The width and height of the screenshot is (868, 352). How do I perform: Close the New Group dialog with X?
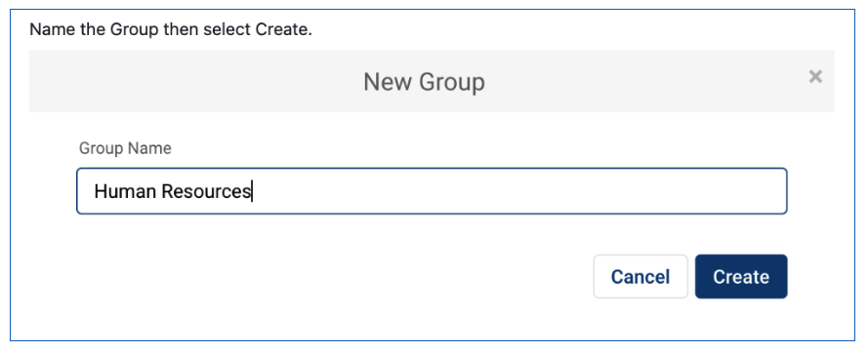[815, 77]
